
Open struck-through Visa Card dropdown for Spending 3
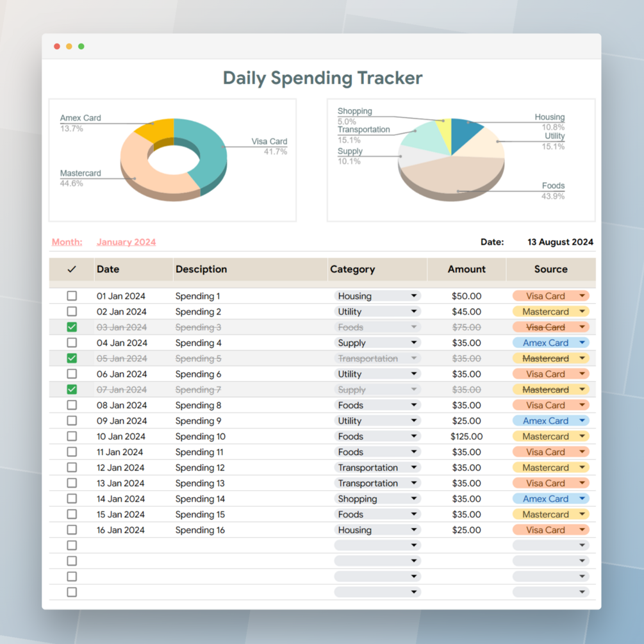[551, 327]
